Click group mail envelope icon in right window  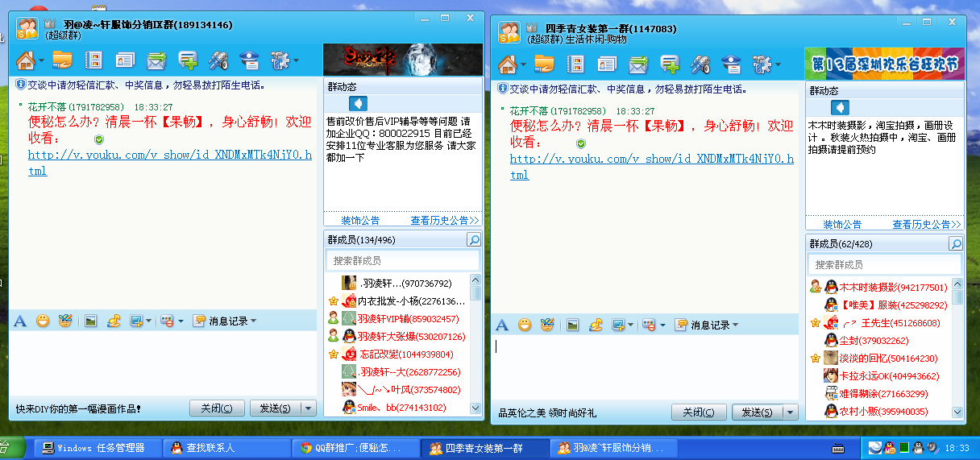point(638,64)
